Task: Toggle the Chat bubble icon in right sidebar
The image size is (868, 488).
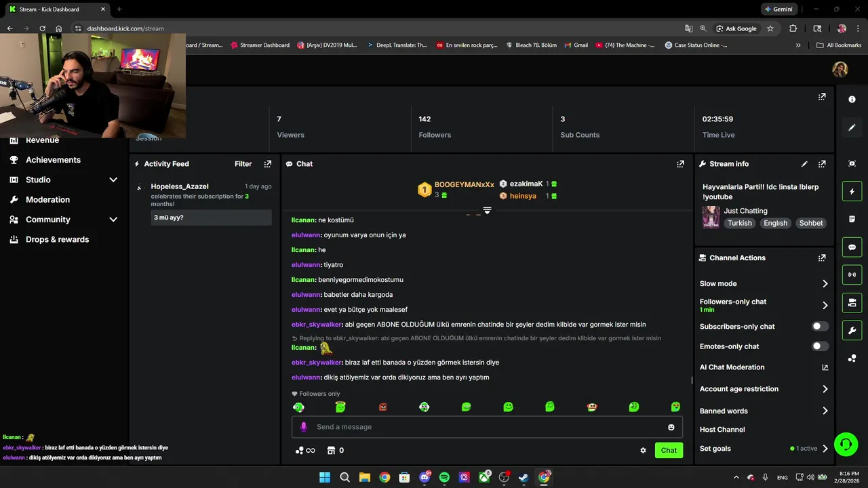Action: pyautogui.click(x=852, y=247)
